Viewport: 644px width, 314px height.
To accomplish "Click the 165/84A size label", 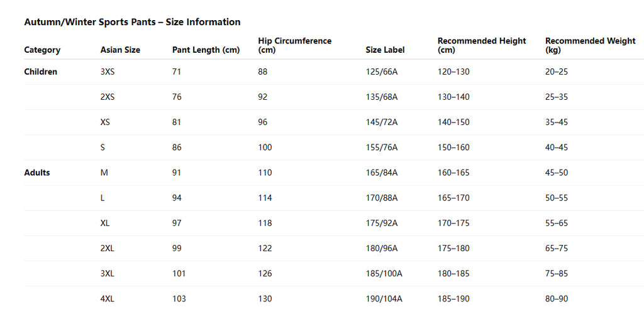I will pos(382,173).
